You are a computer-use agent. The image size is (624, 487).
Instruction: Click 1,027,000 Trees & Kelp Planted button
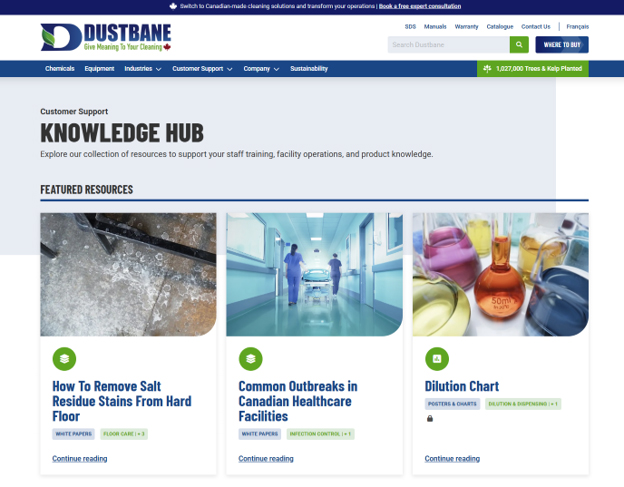click(x=533, y=68)
